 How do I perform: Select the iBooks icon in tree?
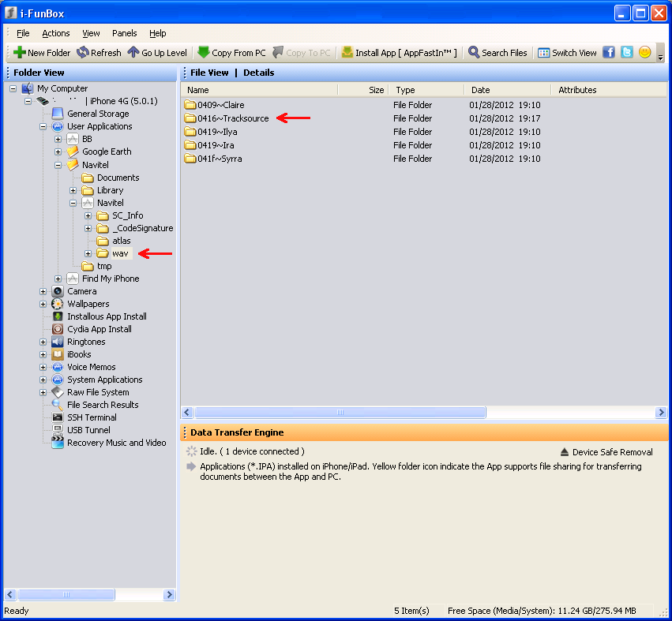pyautogui.click(x=58, y=354)
